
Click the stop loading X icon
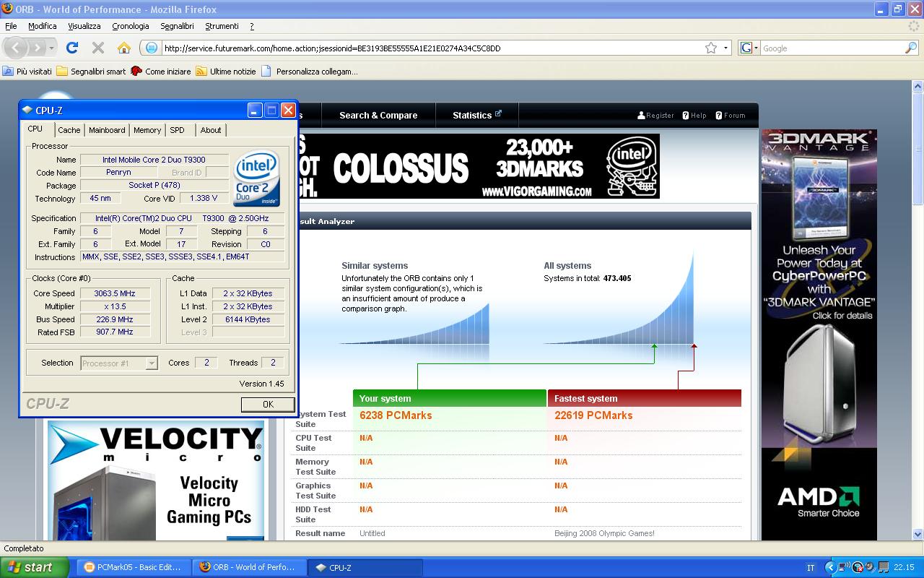point(98,48)
